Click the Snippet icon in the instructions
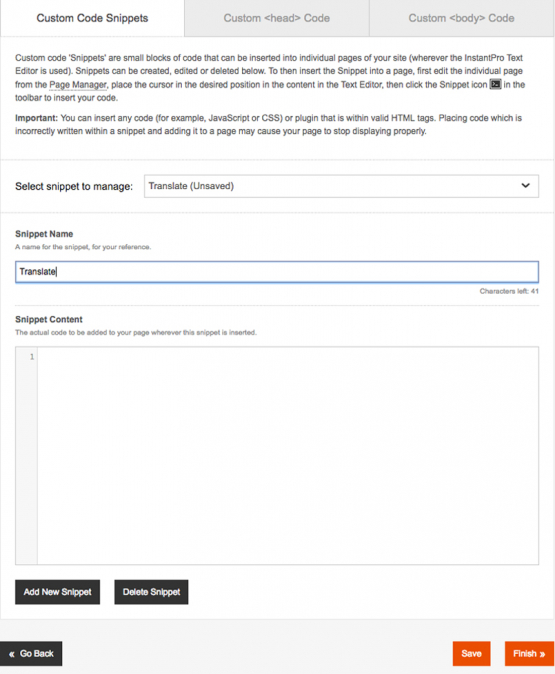555x674 pixels. click(x=495, y=84)
